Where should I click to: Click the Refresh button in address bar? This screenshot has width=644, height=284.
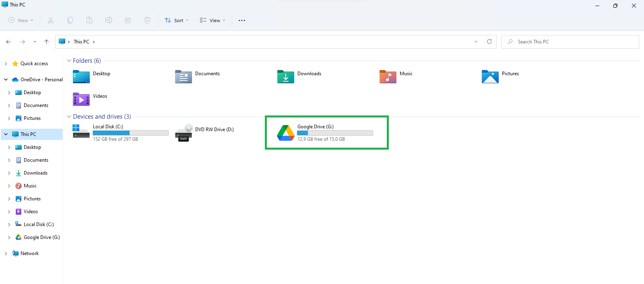tap(489, 41)
